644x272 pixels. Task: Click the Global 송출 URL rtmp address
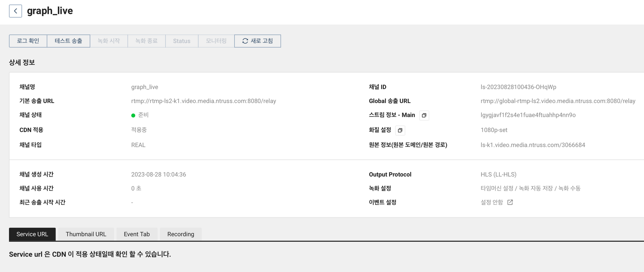coord(558,101)
